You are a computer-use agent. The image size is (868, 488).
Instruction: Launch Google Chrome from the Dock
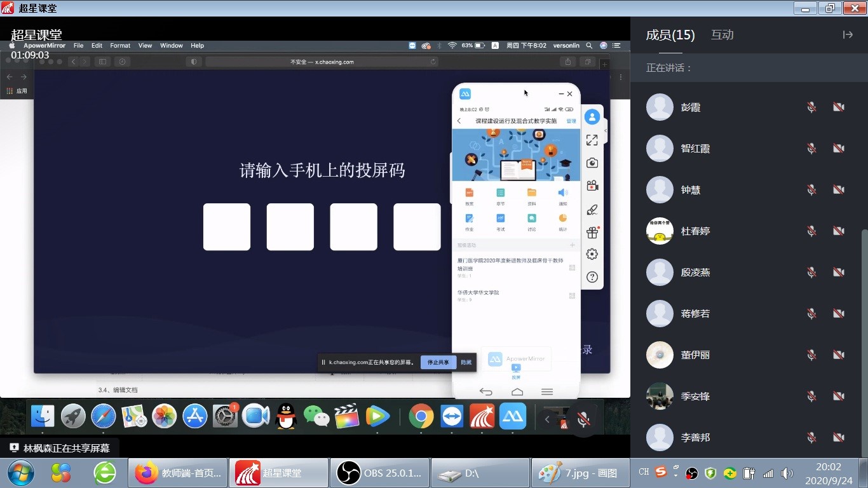pyautogui.click(x=421, y=416)
